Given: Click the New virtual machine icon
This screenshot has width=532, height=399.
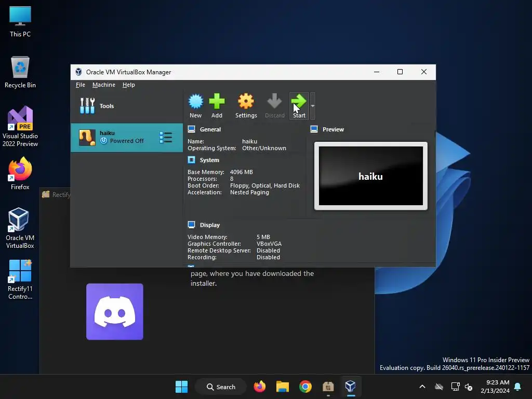Looking at the screenshot, I should (196, 106).
